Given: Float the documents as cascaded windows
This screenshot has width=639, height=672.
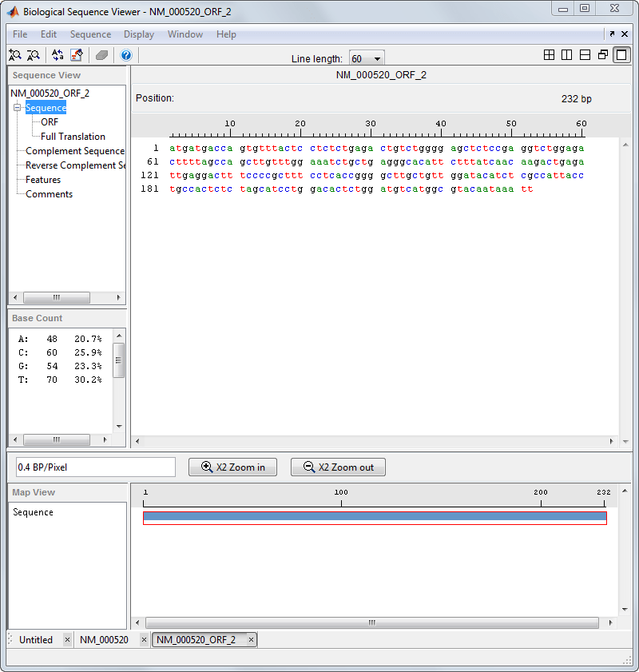Looking at the screenshot, I should (603, 55).
